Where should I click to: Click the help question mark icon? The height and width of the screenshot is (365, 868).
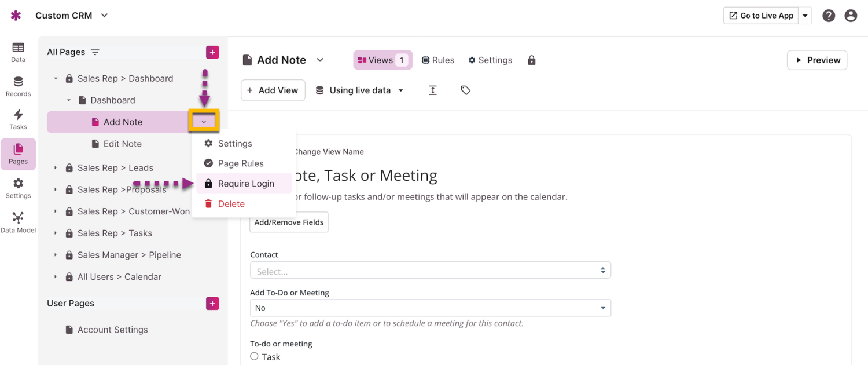[829, 16]
